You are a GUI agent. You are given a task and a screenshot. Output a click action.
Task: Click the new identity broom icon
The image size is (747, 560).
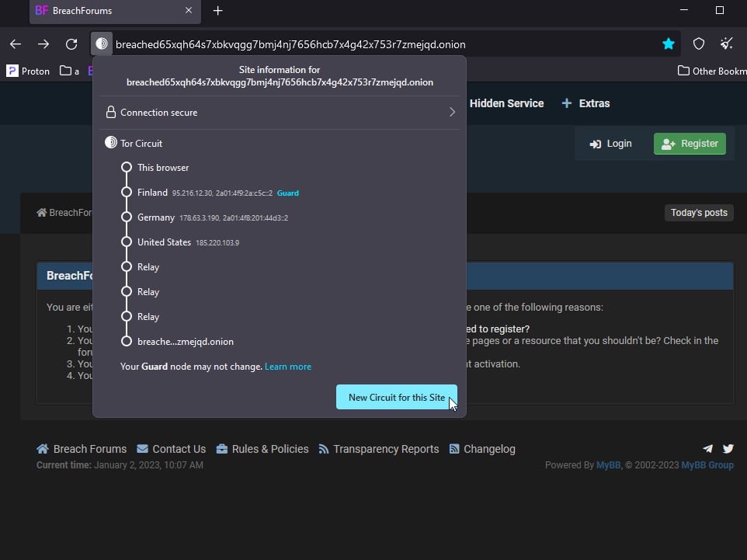click(x=727, y=43)
